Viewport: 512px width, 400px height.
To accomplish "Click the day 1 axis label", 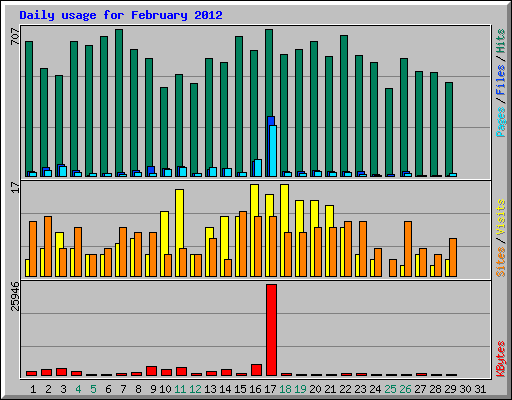I will [33, 389].
